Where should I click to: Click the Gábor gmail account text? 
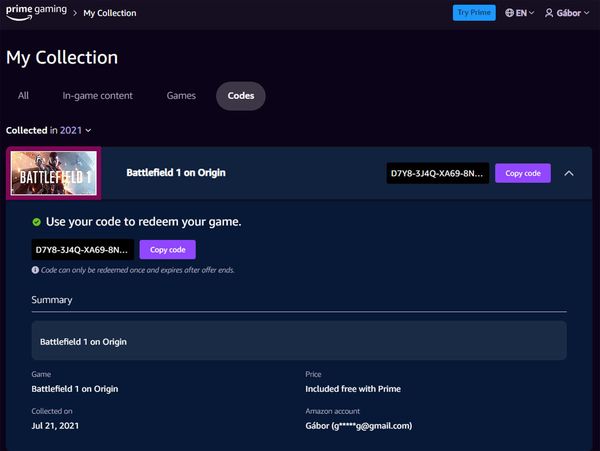coord(359,426)
